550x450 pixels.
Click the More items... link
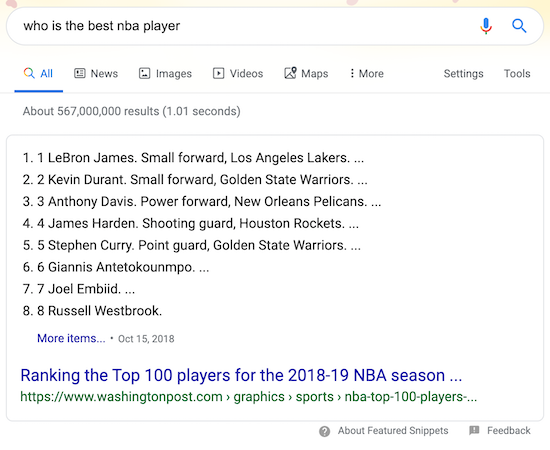[x=71, y=338]
